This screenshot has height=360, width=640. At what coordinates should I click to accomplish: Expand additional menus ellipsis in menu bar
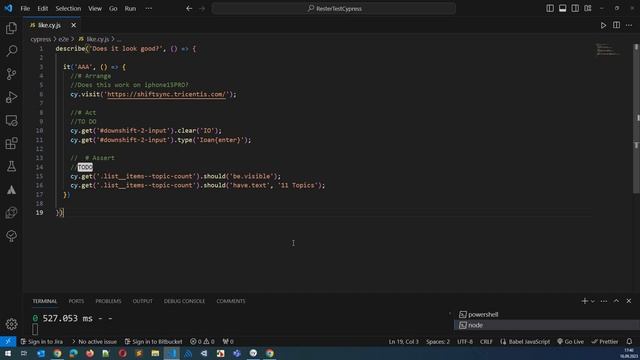[149, 8]
